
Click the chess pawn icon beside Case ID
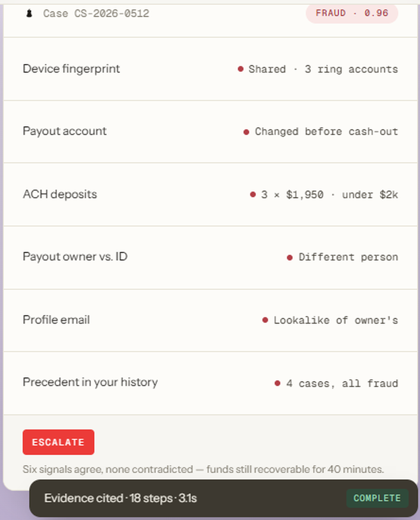(29, 13)
